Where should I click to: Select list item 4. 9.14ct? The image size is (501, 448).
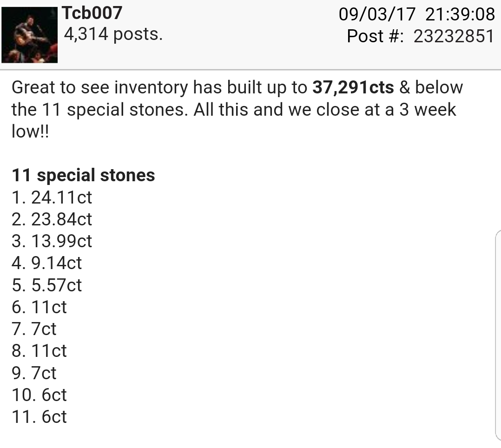[x=47, y=263]
